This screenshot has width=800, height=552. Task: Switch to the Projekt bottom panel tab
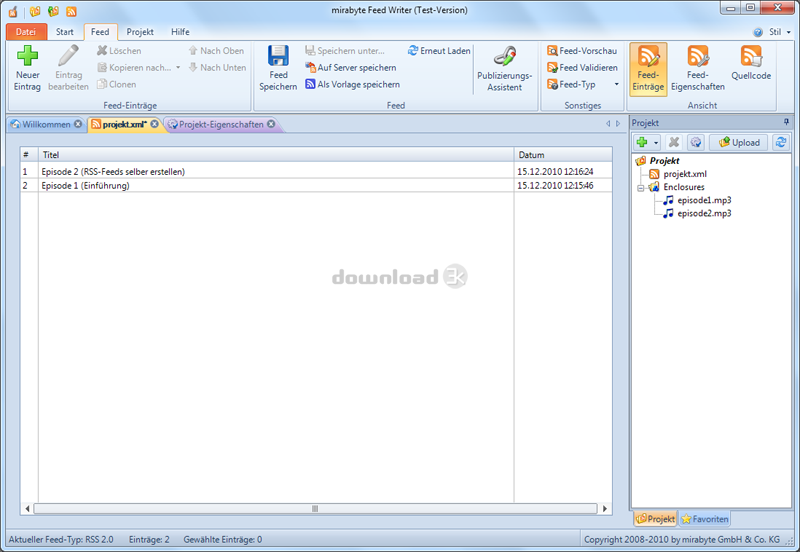coord(656,519)
